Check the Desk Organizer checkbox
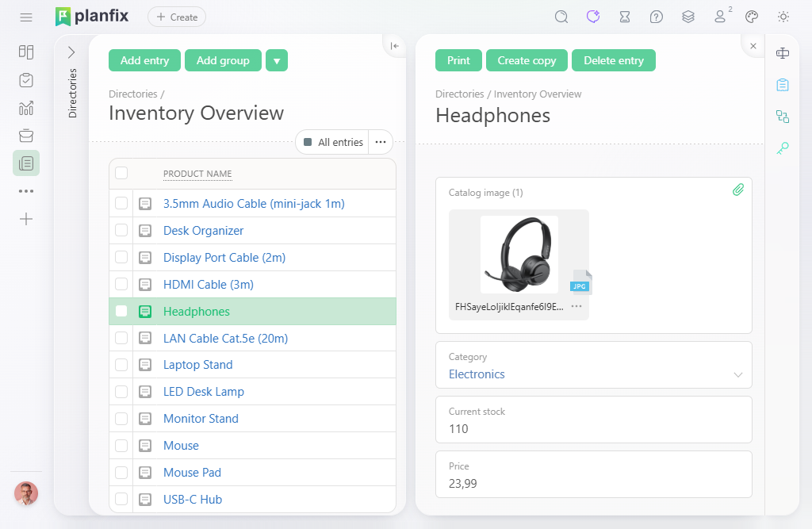This screenshot has height=529, width=812. point(121,230)
